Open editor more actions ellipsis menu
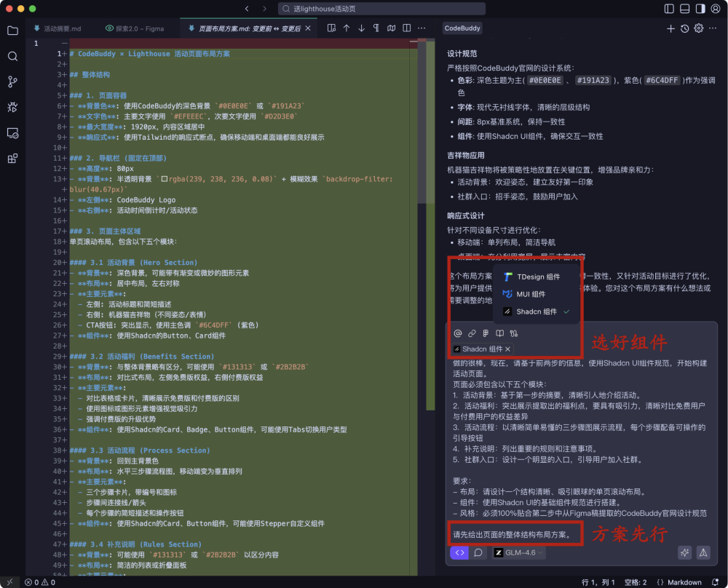Image resolution: width=728 pixels, height=588 pixels. (421, 28)
